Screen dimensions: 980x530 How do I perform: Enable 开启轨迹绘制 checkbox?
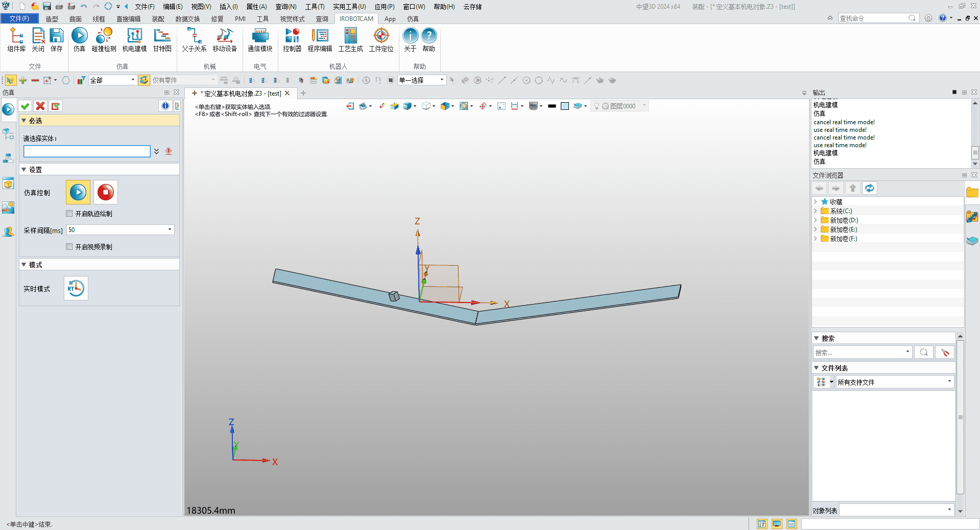(69, 214)
